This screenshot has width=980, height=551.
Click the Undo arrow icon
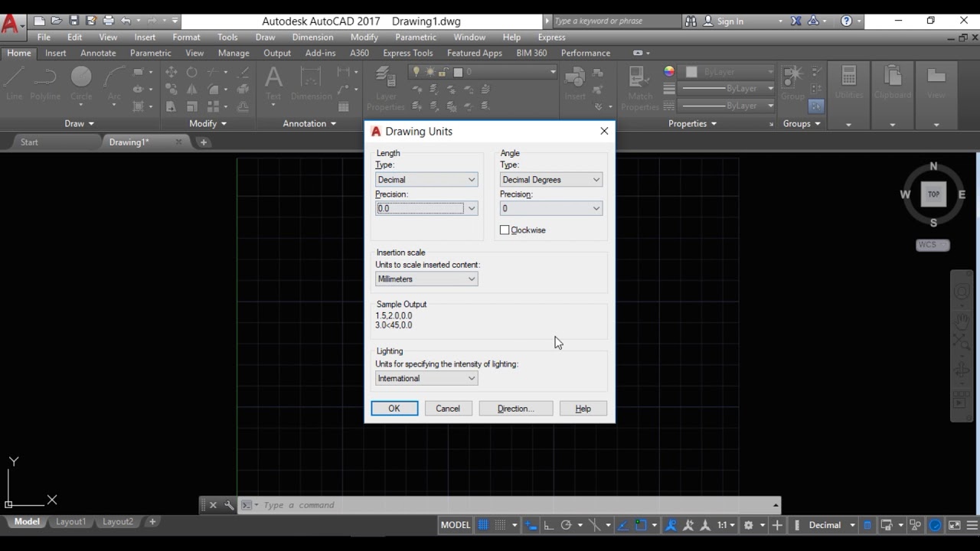pos(126,21)
